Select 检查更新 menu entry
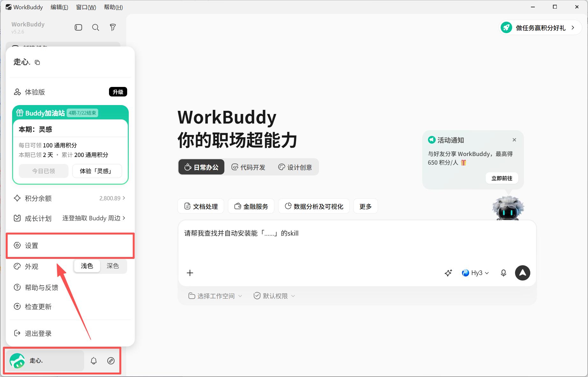This screenshot has height=377, width=588. [x=70, y=307]
